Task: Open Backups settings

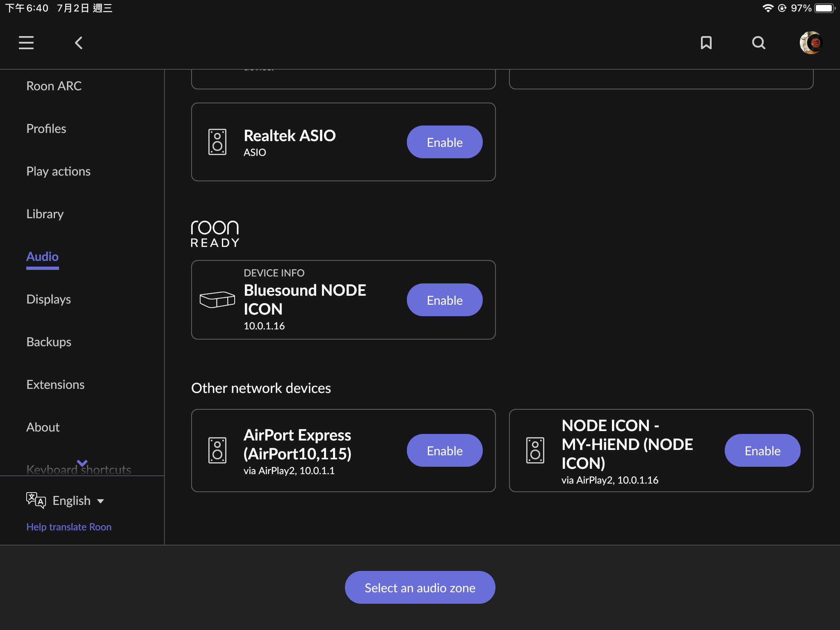Action: point(48,342)
